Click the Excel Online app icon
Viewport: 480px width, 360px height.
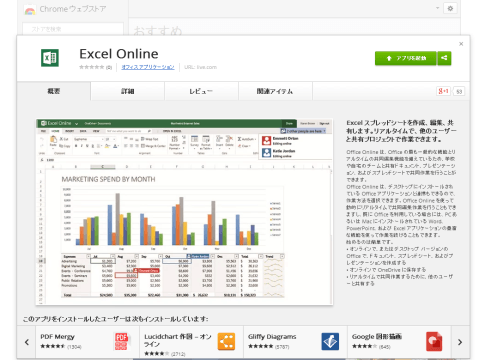click(x=50, y=58)
